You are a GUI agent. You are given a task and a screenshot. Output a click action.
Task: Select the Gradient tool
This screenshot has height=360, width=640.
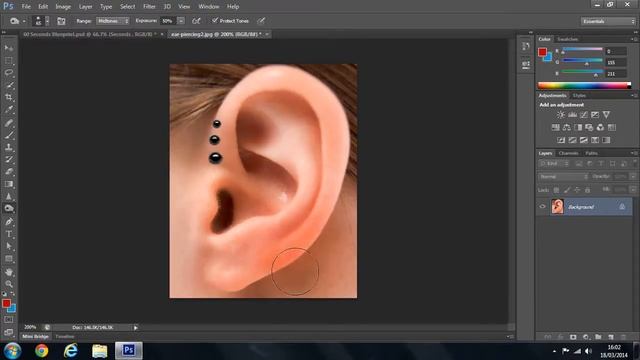[9, 184]
